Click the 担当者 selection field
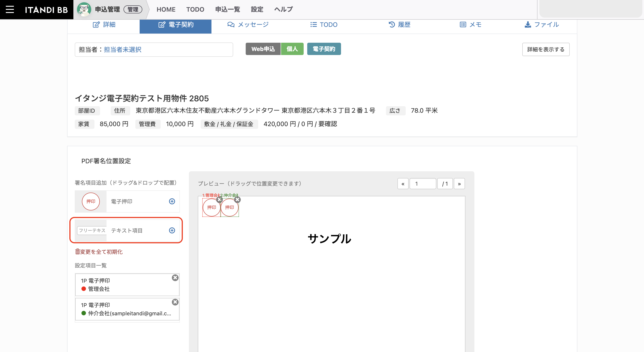 (154, 49)
